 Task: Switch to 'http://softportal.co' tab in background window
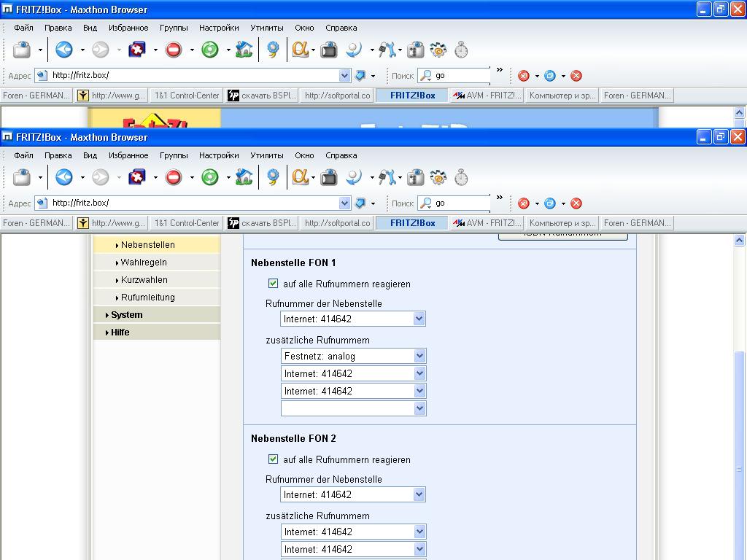pos(337,96)
